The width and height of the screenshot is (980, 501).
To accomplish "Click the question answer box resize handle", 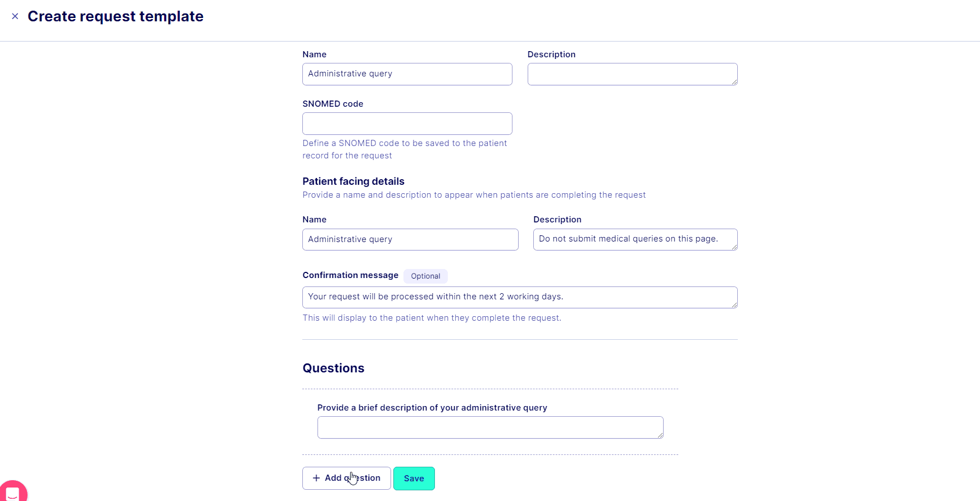I will (x=660, y=435).
